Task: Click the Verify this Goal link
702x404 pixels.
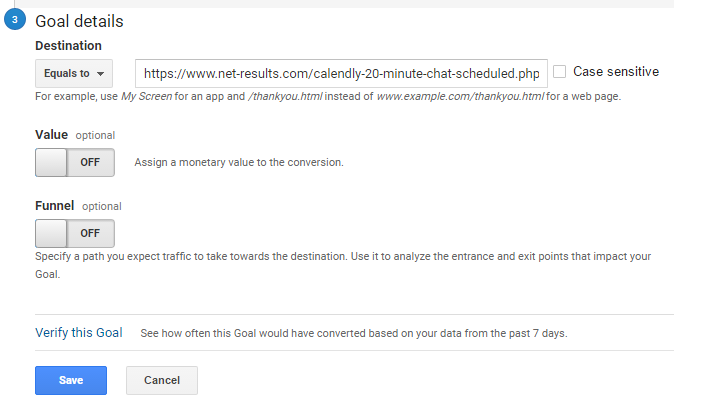Action: coord(79,333)
